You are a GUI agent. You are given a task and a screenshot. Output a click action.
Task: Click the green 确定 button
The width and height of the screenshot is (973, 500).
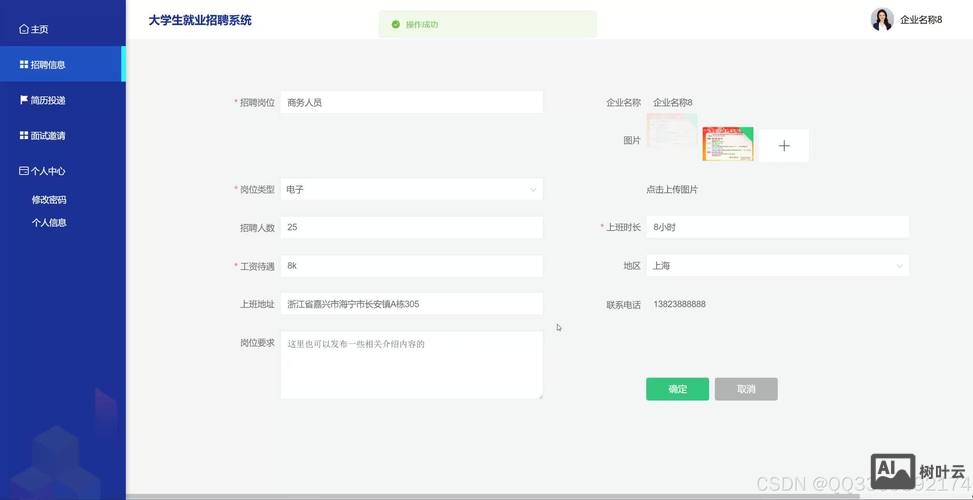click(677, 389)
